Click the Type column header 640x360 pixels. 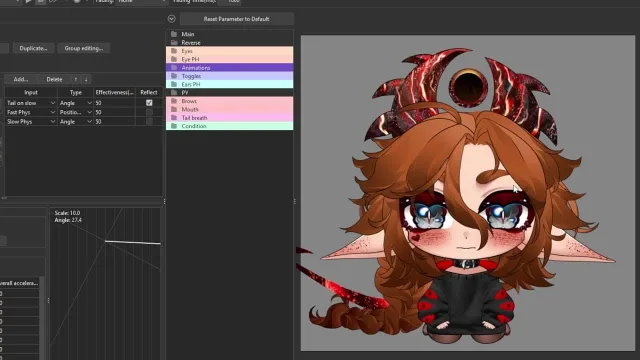pos(76,93)
